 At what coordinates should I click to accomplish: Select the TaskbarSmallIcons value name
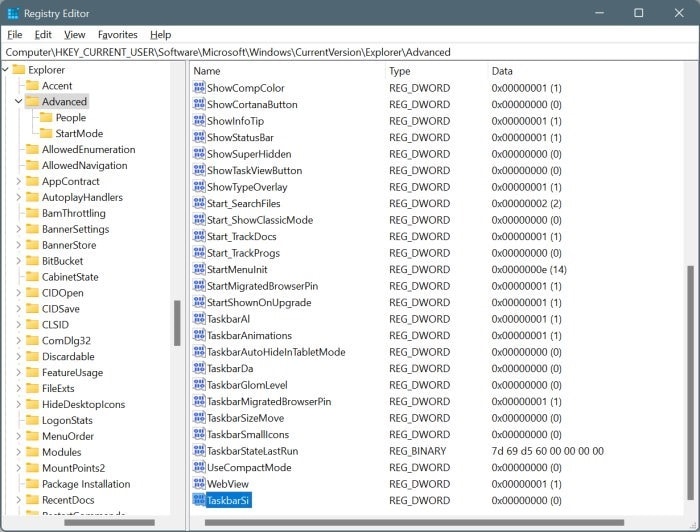coord(248,434)
